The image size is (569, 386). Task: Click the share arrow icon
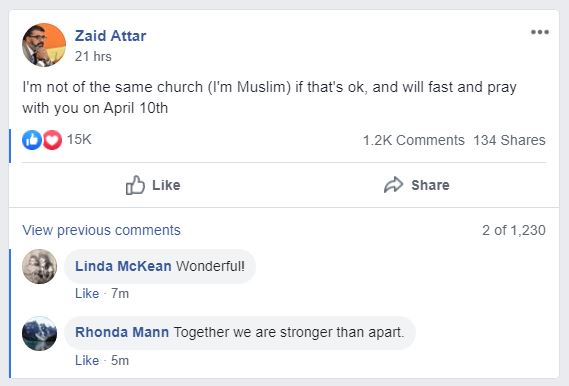pyautogui.click(x=394, y=185)
